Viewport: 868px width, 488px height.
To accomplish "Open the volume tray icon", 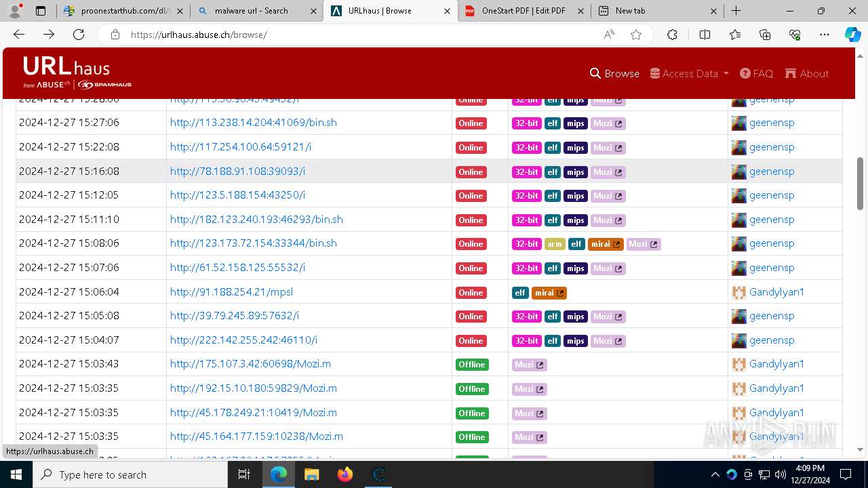I will point(781,474).
